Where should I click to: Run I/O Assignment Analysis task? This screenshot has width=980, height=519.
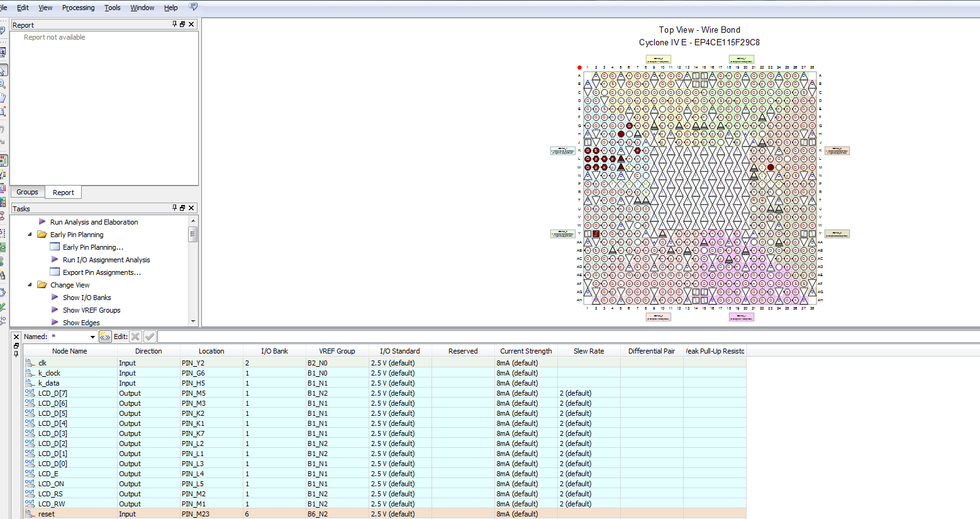coord(106,260)
